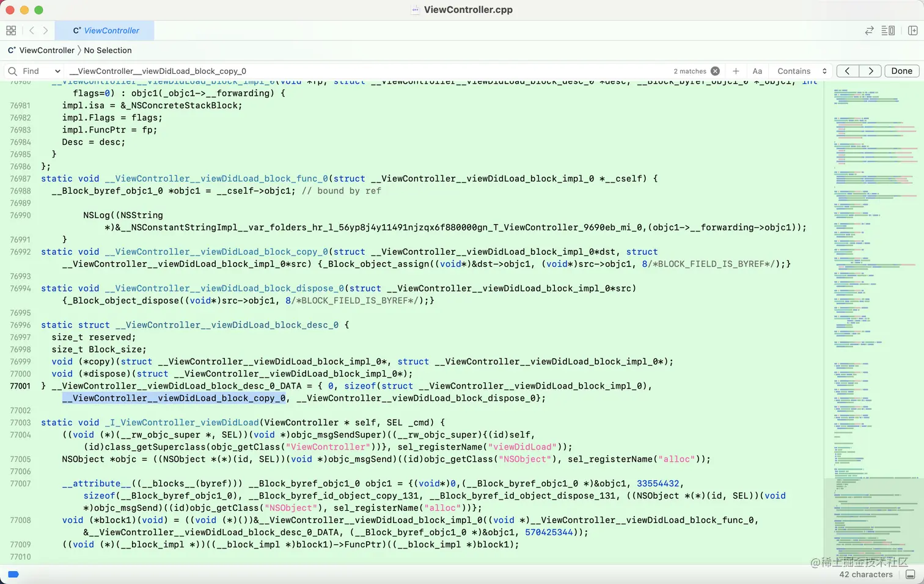
Task: Click the 'Desc = desc;' code line
Action: click(x=94, y=142)
